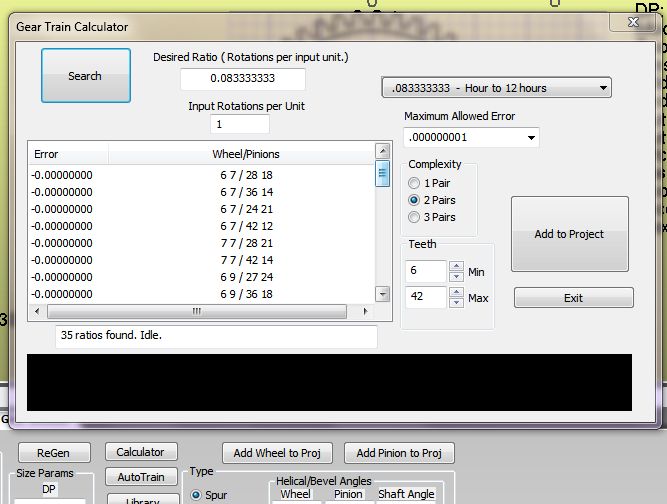
Task: Decrease the Min teeth value
Action: (456, 277)
